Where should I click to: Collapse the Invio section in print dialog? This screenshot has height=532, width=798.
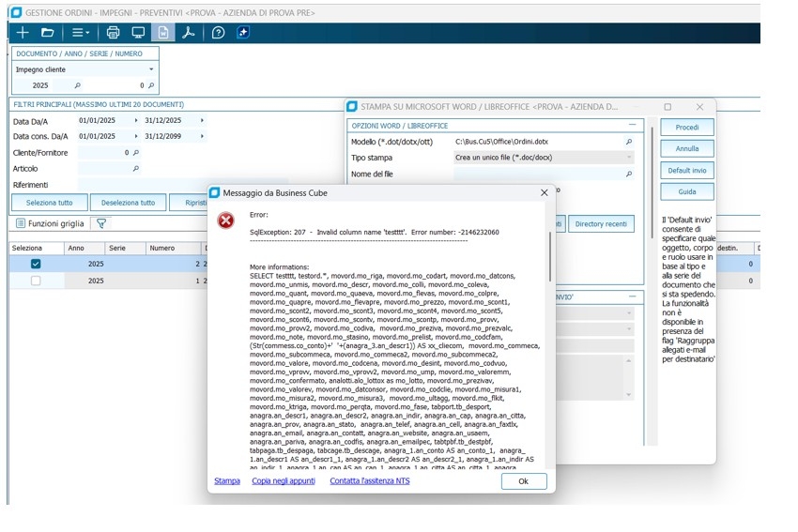[632, 296]
